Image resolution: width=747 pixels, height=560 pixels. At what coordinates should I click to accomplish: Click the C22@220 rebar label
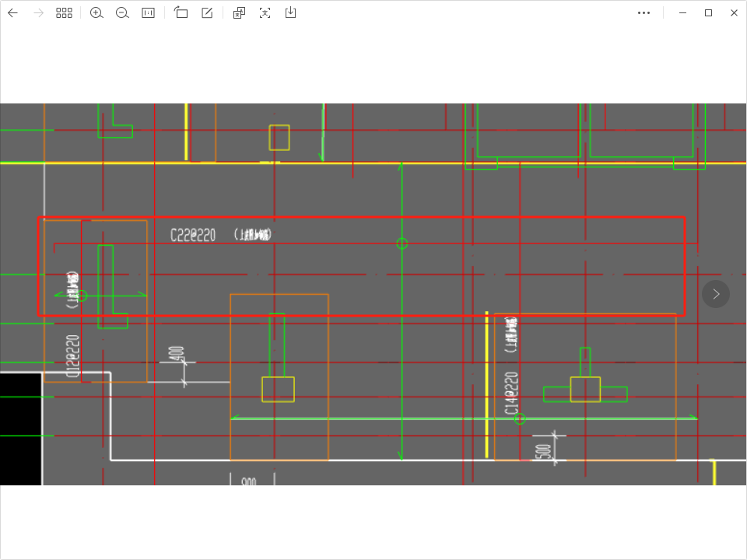tap(193, 235)
